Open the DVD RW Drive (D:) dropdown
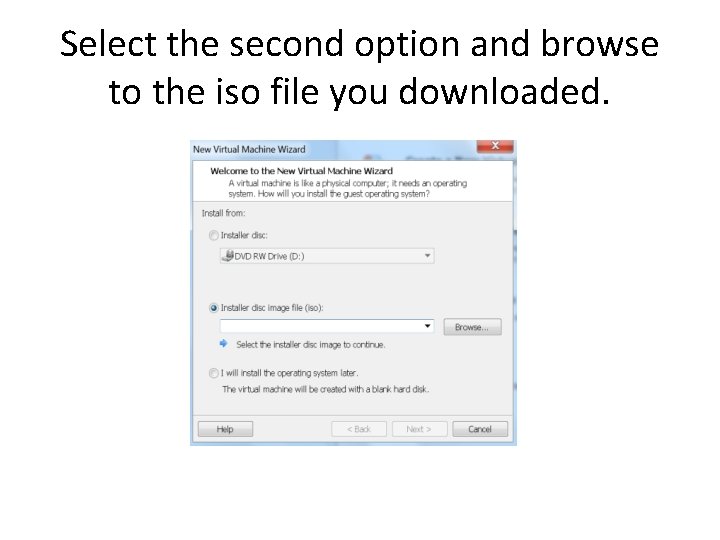 [x=327, y=256]
